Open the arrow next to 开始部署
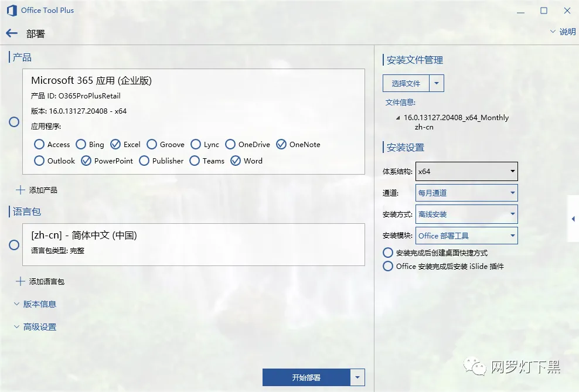The width and height of the screenshot is (579, 392). point(357,377)
